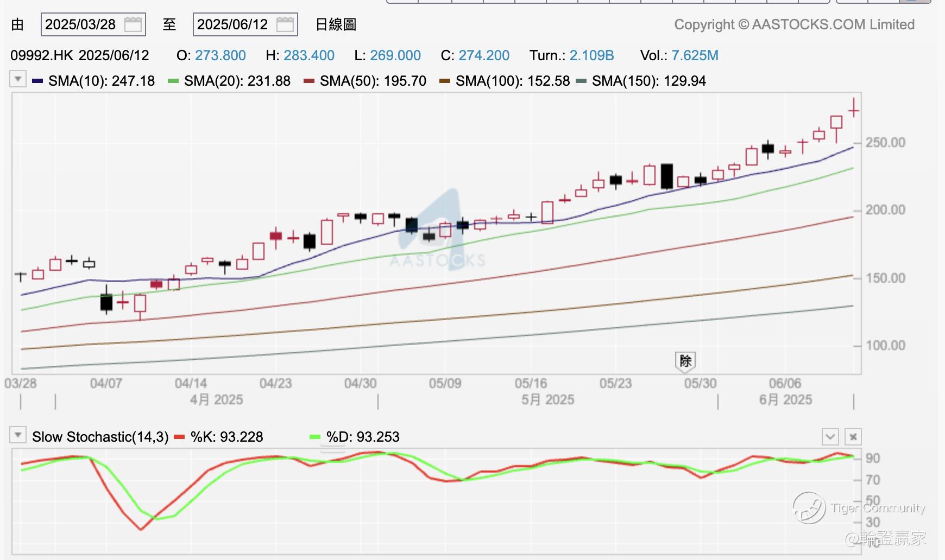Collapse the Slow Stochastic panel with the chevron
This screenshot has width=945, height=560.
click(x=830, y=436)
